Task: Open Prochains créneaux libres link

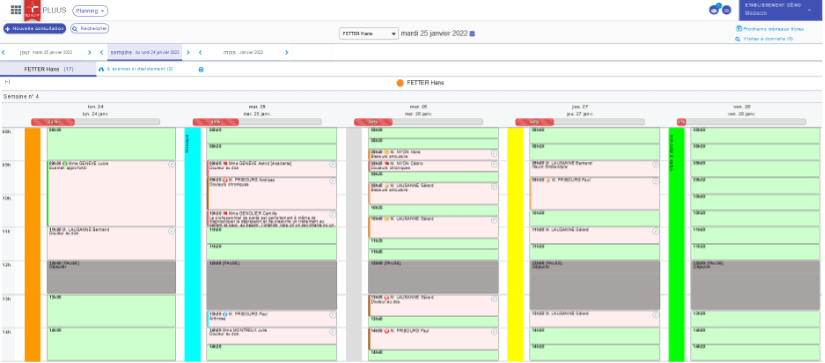Action: click(x=770, y=29)
